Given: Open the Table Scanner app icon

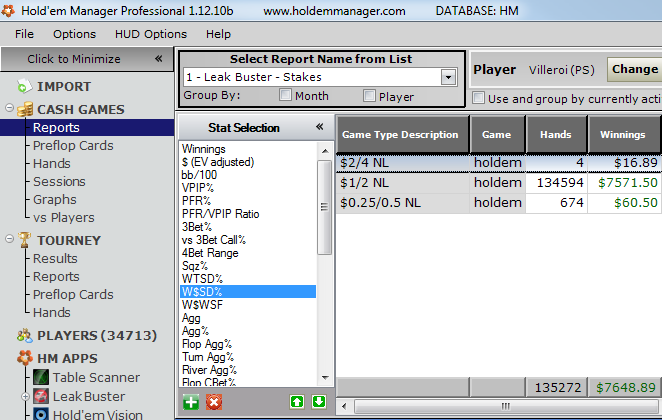Looking at the screenshot, I should point(41,377).
